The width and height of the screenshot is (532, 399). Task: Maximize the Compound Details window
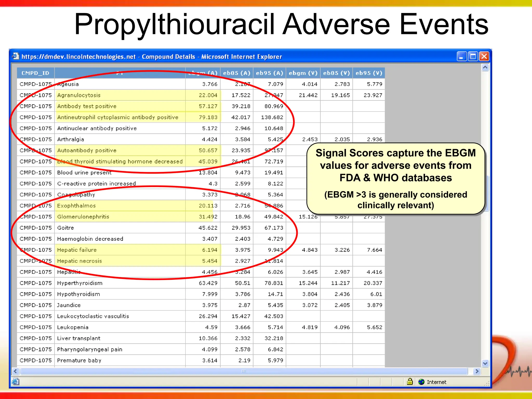tap(473, 56)
